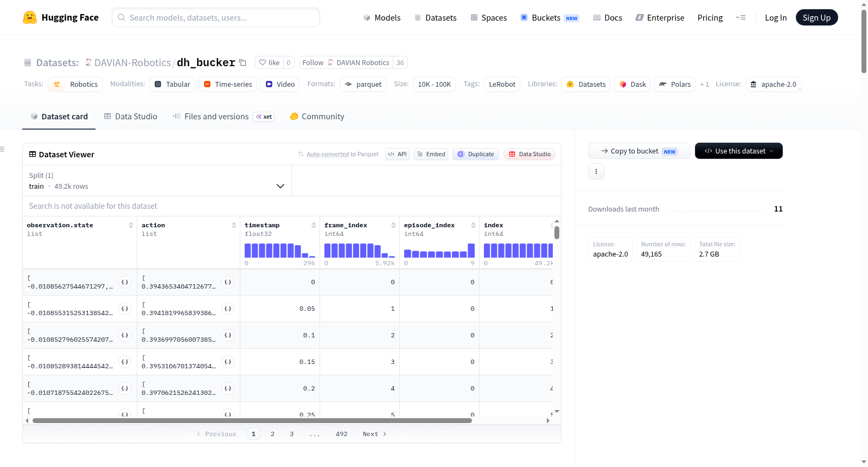Click the table's vertical scrollbar thumb
The height and width of the screenshot is (467, 868).
pos(557,233)
